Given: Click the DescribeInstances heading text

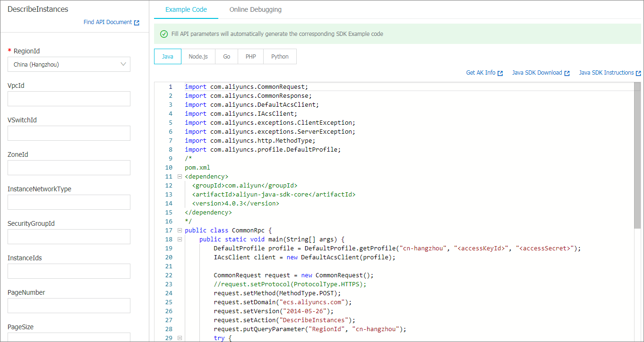Looking at the screenshot, I should (x=38, y=9).
